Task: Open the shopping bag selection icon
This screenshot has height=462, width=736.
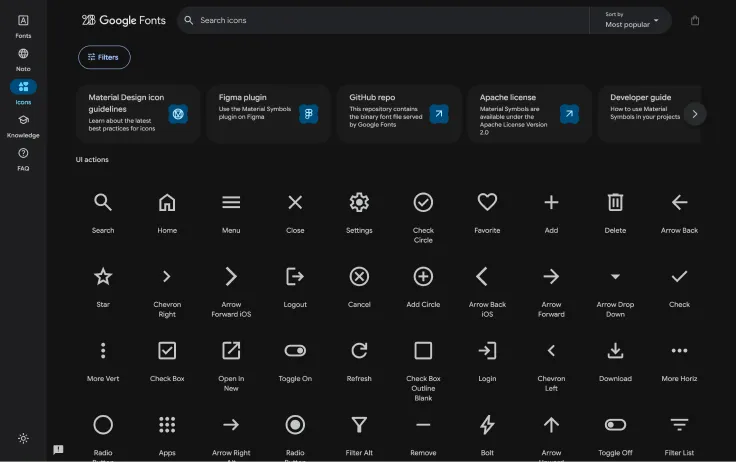Action: 695,20
